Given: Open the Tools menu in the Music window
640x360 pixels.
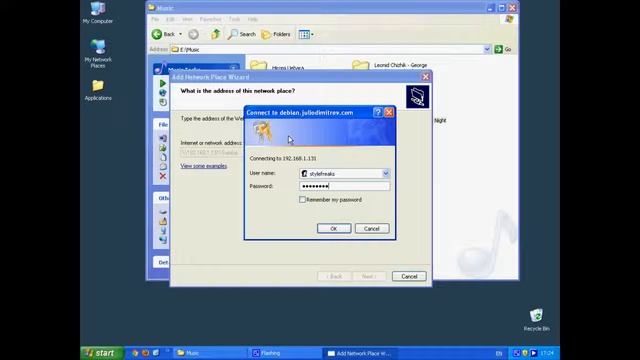Looking at the screenshot, I should (234, 19).
